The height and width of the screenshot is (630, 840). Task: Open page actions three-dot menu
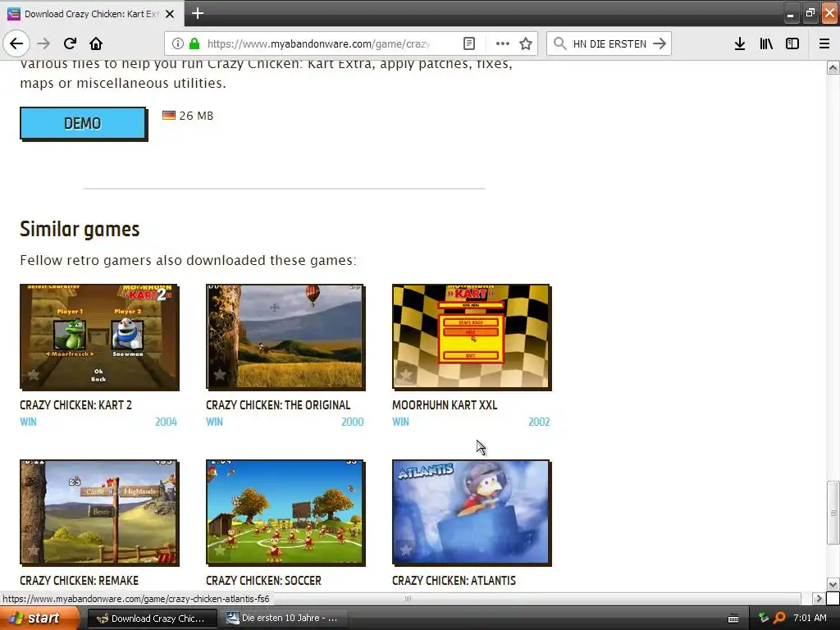coord(503,43)
